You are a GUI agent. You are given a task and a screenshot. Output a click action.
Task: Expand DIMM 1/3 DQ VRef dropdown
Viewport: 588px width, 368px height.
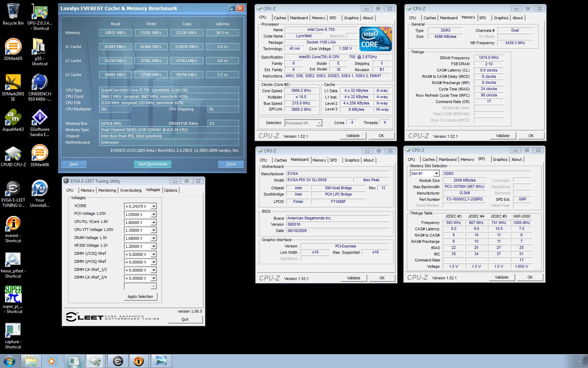click(154, 254)
